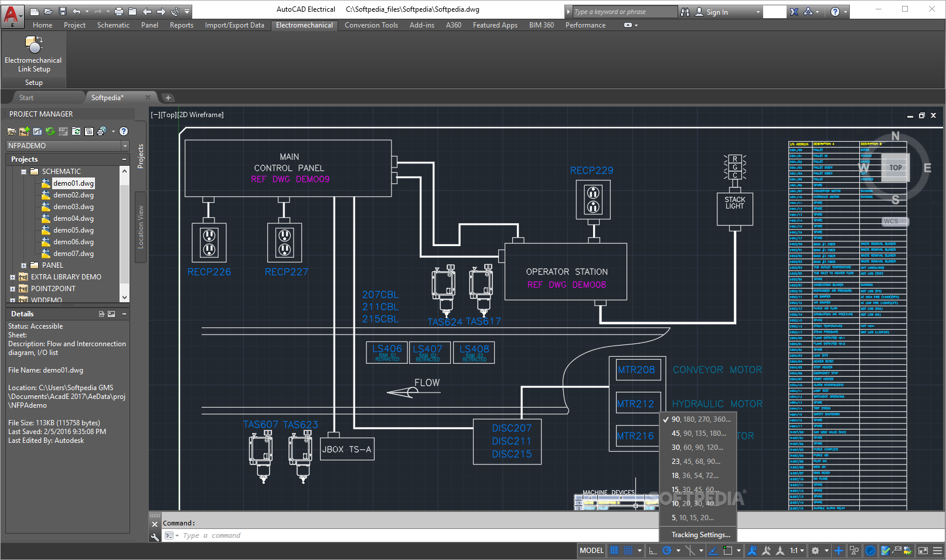The height and width of the screenshot is (560, 946).
Task: Open Electromechanical Link Setup tool
Action: click(x=33, y=54)
